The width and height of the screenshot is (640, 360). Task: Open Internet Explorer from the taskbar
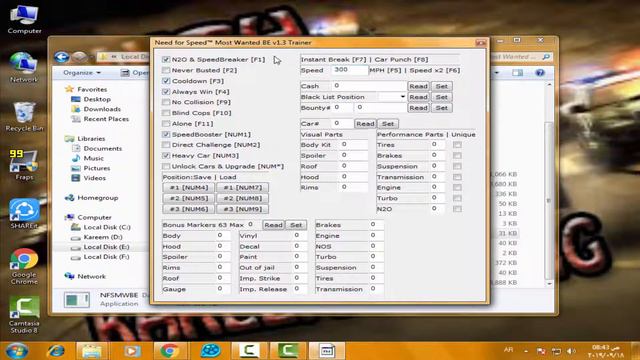coord(56,351)
